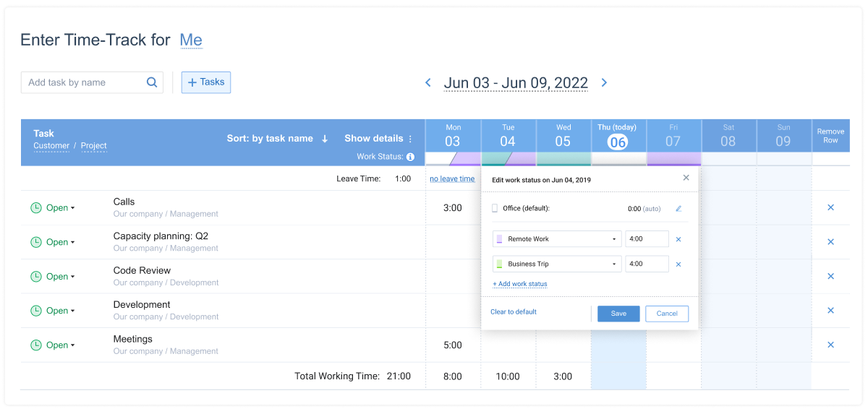
Task: Click the Friday work status color bar
Action: [673, 158]
